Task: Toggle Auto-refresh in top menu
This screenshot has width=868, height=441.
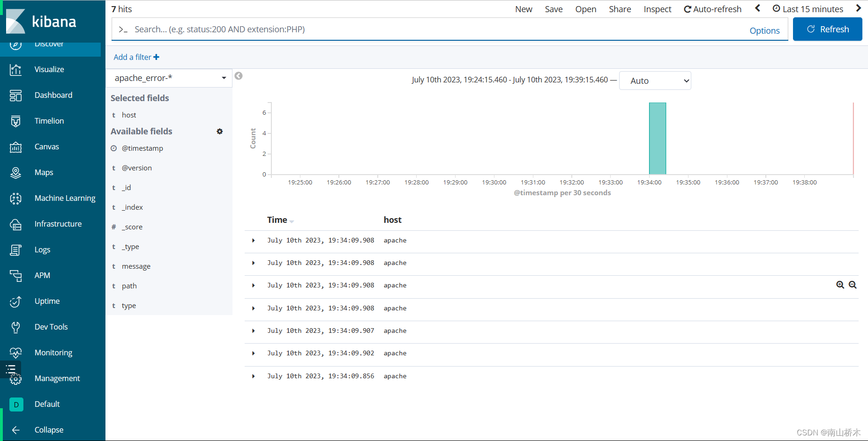Action: click(x=712, y=9)
